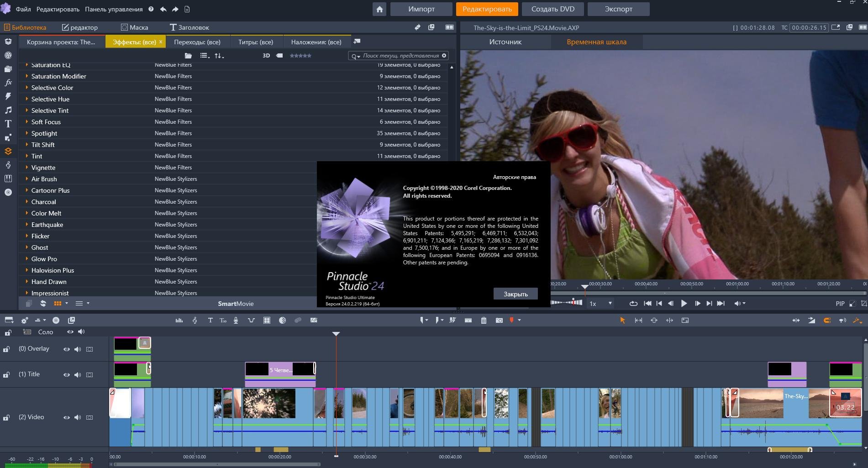The width and height of the screenshot is (868, 468).
Task: Mute the (1) Title track audio
Action: pos(78,375)
